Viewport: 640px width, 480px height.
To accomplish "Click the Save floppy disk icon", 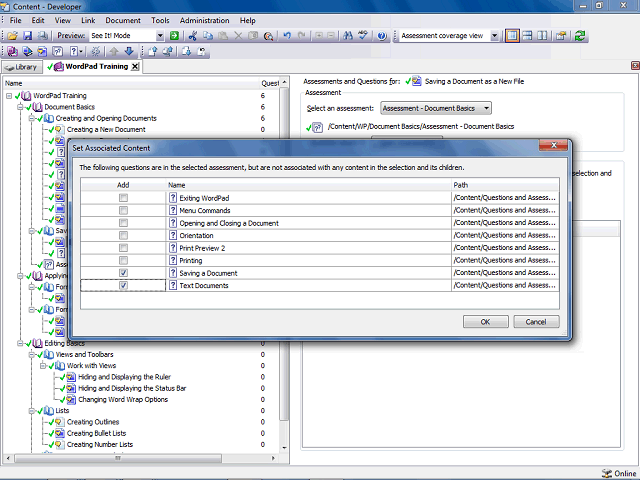I will [27, 36].
